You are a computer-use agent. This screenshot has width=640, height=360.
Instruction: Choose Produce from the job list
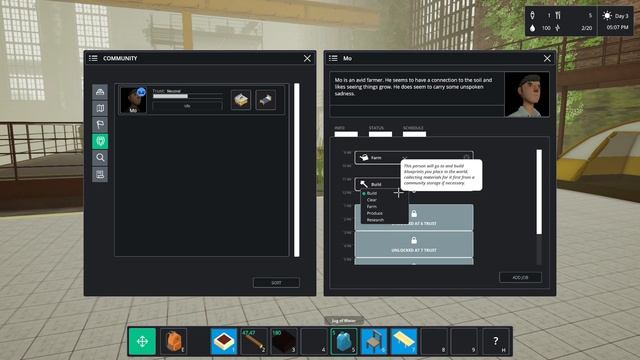374,213
